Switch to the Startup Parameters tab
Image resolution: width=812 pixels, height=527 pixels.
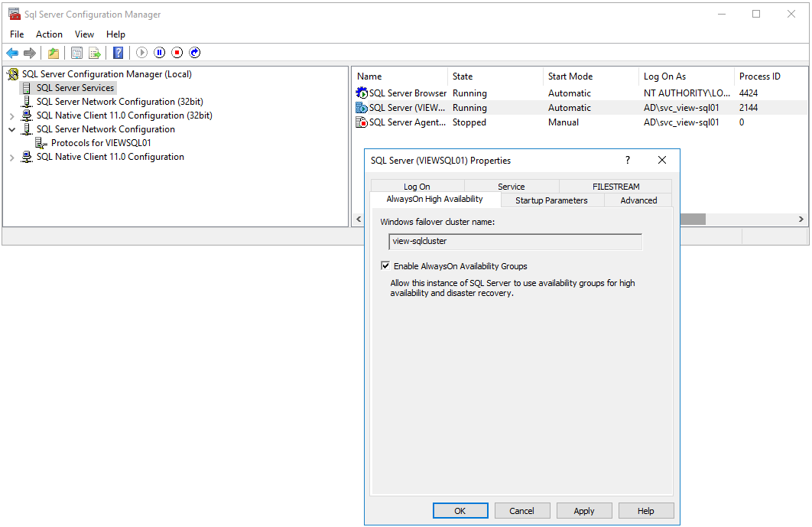pyautogui.click(x=551, y=200)
